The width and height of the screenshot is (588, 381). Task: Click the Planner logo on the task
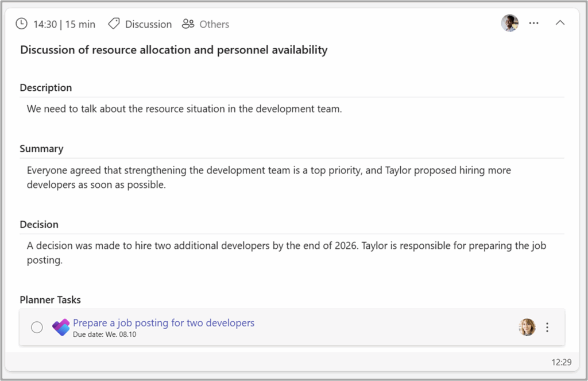(x=61, y=327)
